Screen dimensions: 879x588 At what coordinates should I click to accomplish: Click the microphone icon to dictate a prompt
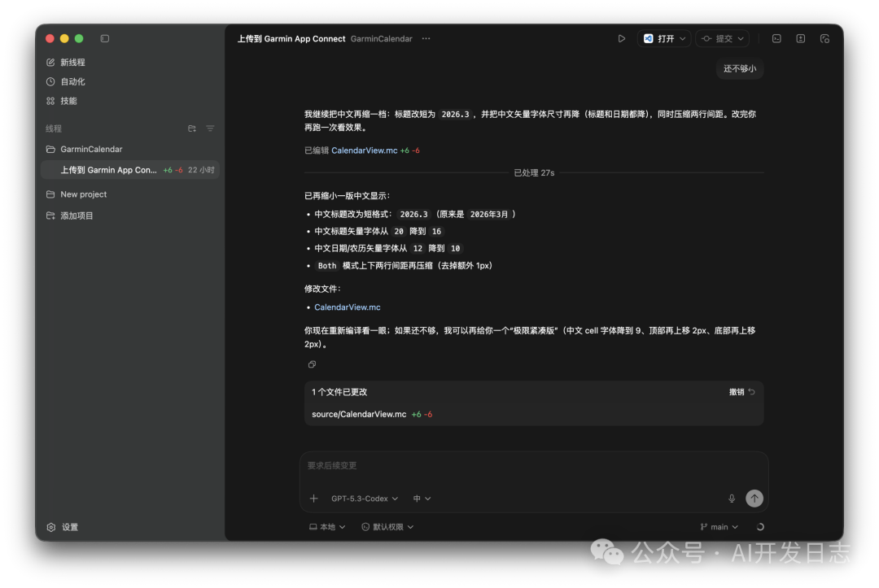click(x=731, y=498)
